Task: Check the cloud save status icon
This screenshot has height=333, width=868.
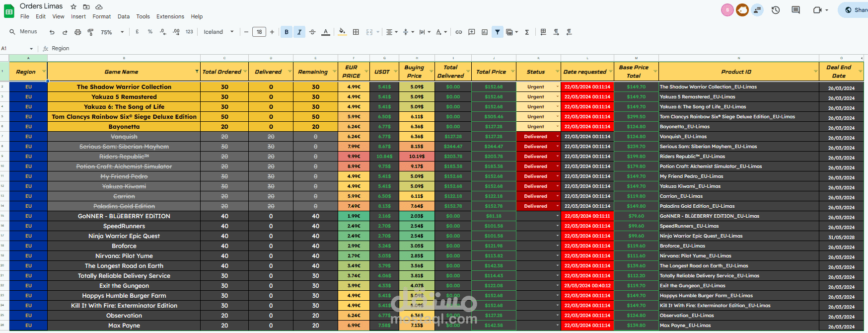Action: coord(99,6)
